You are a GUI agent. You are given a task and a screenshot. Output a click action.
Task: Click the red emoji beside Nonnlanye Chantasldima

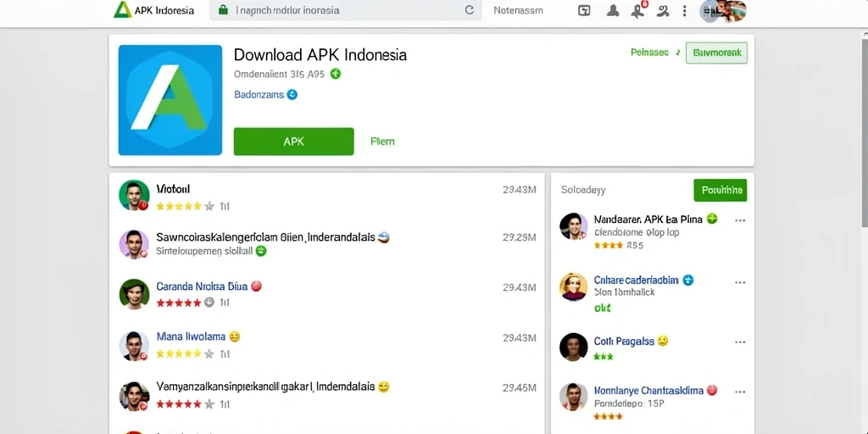click(x=712, y=390)
